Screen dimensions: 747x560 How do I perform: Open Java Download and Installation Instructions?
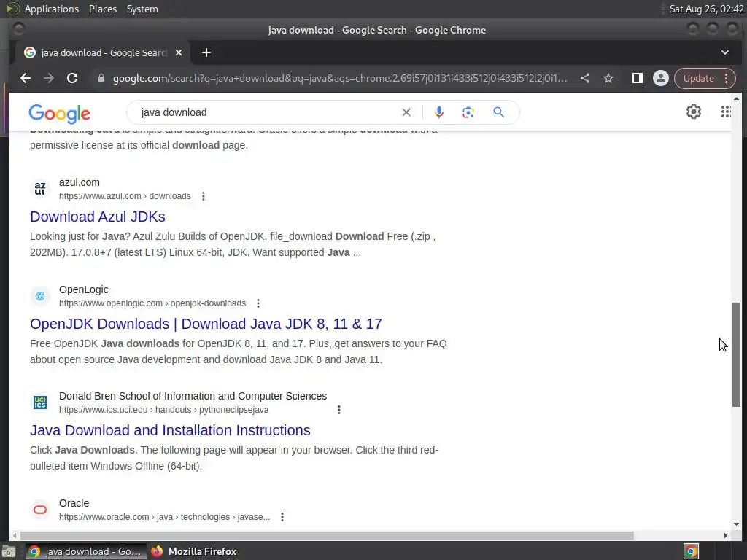click(170, 430)
